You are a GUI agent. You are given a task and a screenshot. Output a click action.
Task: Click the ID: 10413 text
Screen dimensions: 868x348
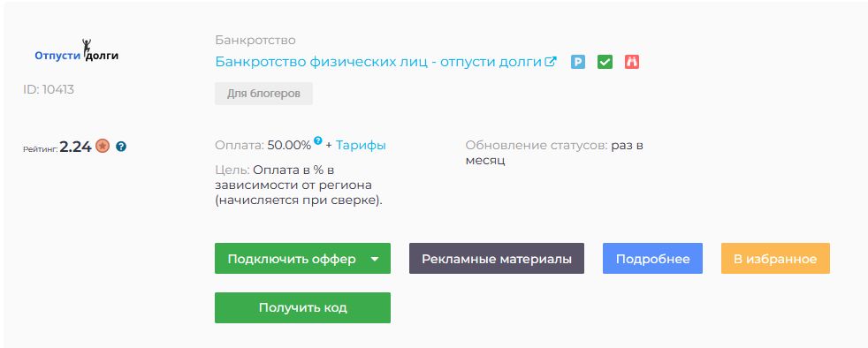(48, 89)
